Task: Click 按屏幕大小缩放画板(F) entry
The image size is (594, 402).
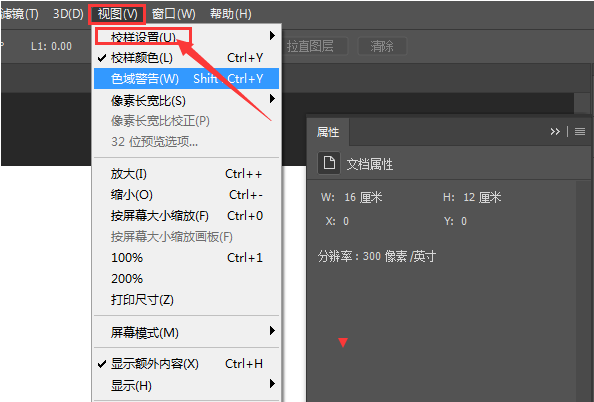Action: tap(186, 237)
